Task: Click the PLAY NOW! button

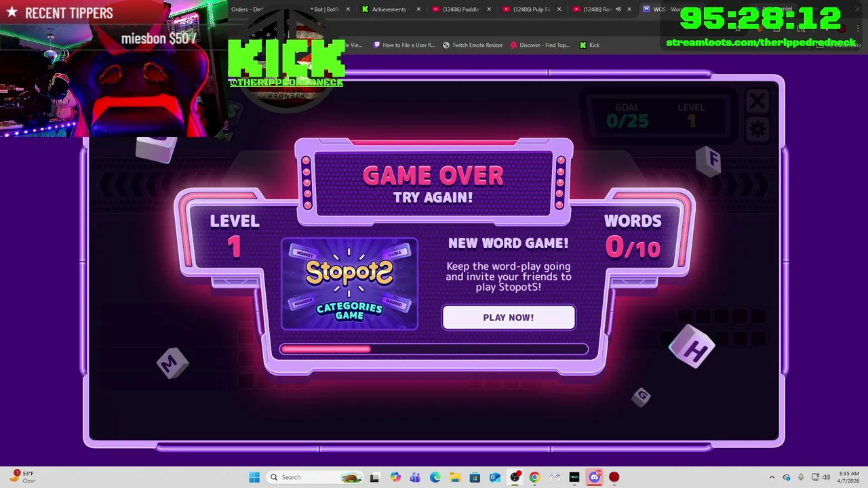Action: tap(509, 317)
